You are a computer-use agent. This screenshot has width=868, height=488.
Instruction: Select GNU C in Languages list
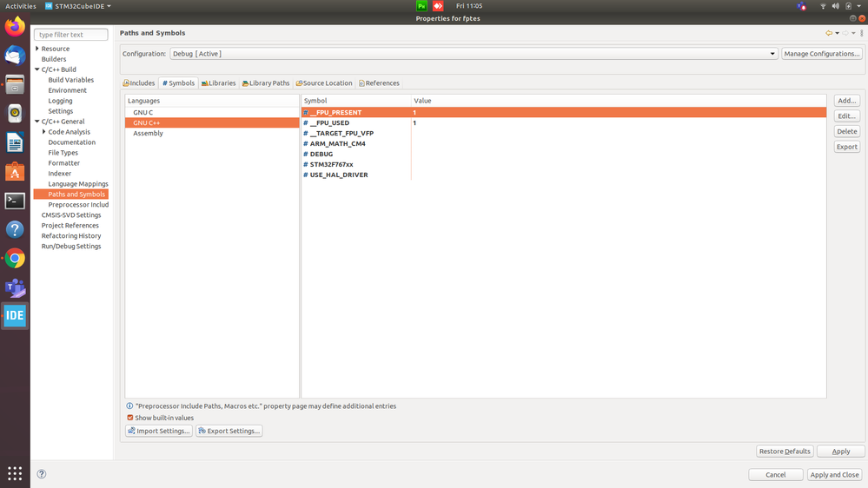tap(212, 112)
